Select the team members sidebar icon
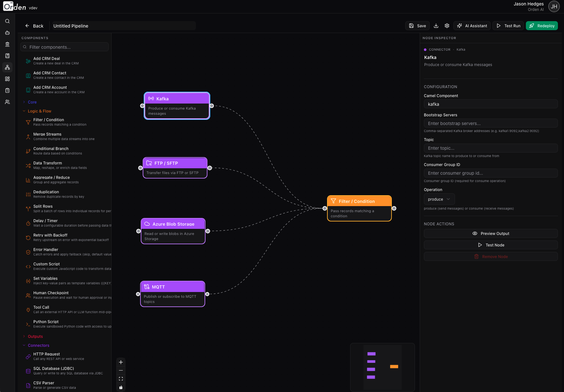The width and height of the screenshot is (564, 392). [x=7, y=102]
